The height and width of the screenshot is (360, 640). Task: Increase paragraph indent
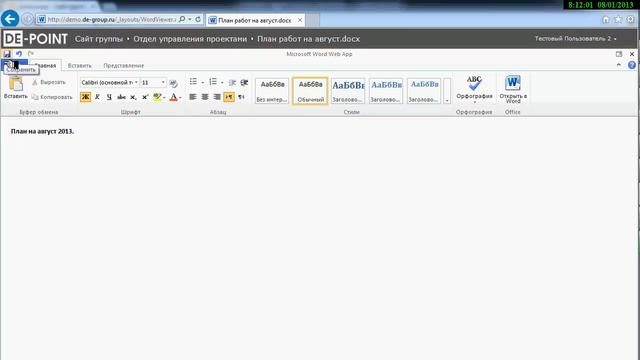pos(244,82)
